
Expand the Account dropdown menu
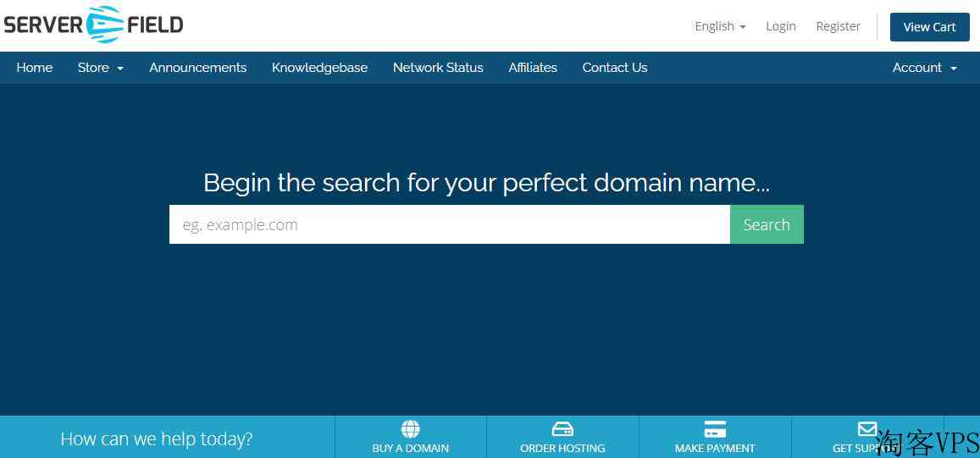pyautogui.click(x=924, y=68)
